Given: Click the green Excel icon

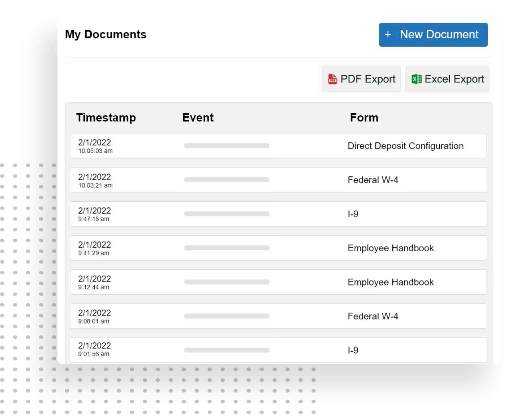Looking at the screenshot, I should [x=417, y=79].
